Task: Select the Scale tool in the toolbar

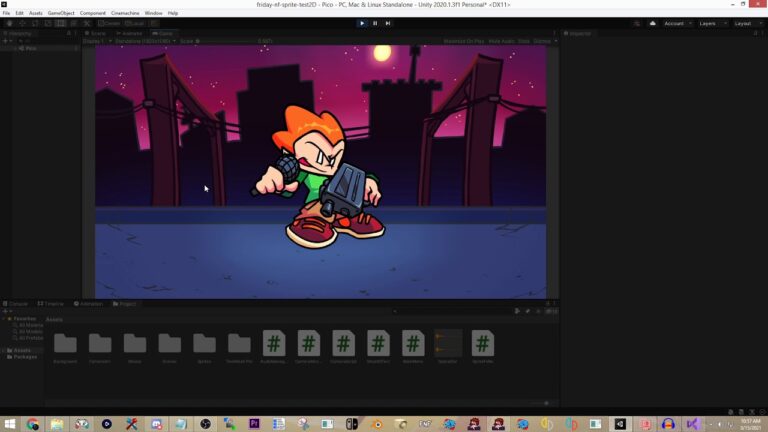Action: [48, 23]
